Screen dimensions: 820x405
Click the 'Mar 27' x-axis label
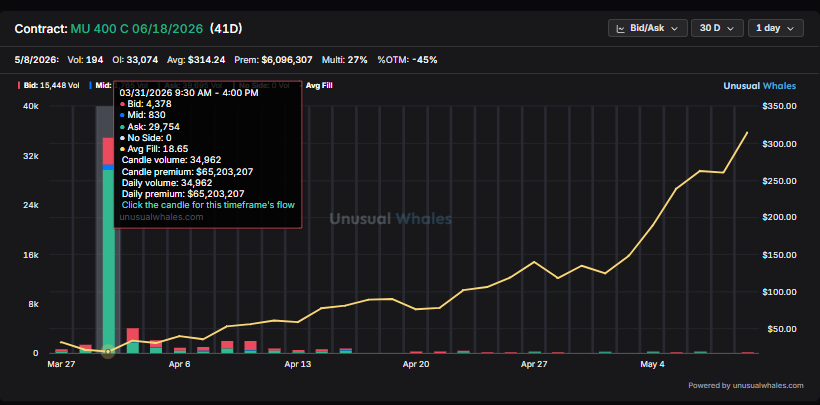61,364
